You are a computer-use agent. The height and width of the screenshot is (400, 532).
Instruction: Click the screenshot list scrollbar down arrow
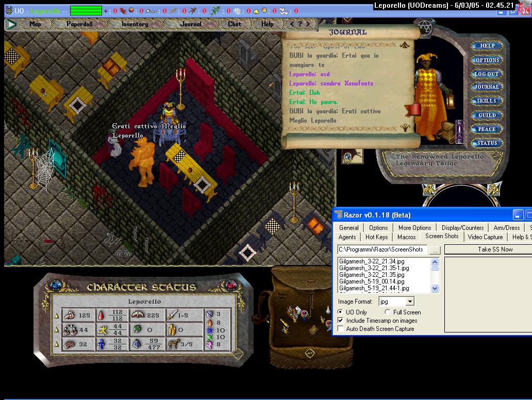tap(435, 288)
